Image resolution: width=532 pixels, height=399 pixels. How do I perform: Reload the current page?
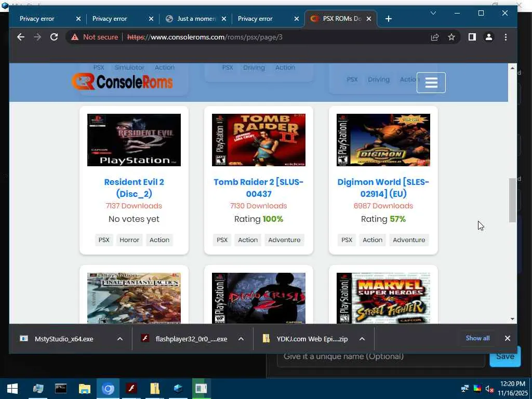tap(54, 37)
